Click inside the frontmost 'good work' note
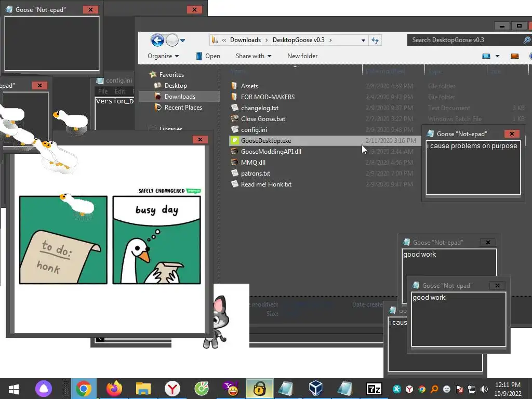532x399 pixels. [x=458, y=319]
